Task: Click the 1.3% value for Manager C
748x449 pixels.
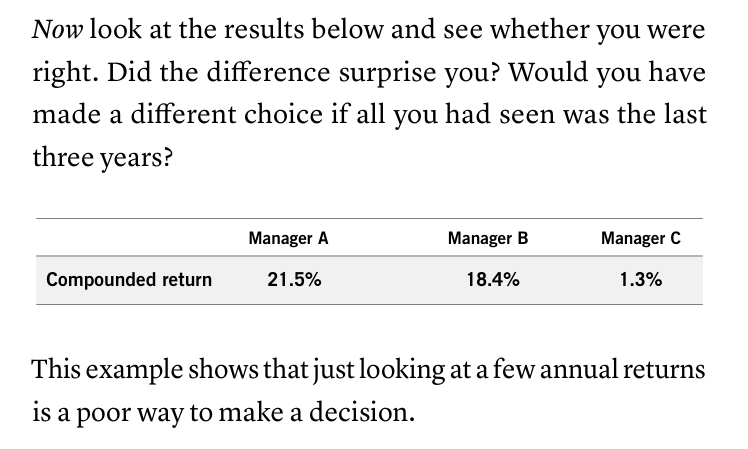Action: click(x=641, y=280)
